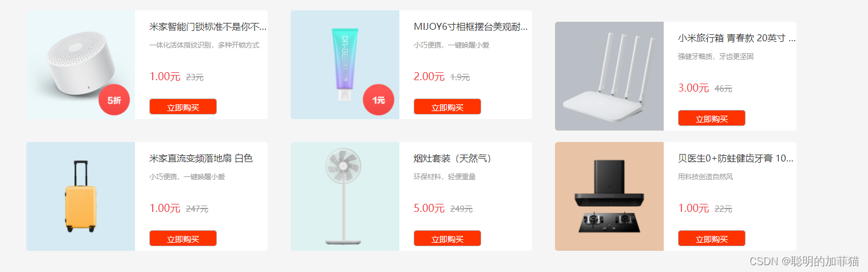Click the 烟灶套装（天然气）product title
Viewport: 868px width, 272px height.
tap(453, 158)
